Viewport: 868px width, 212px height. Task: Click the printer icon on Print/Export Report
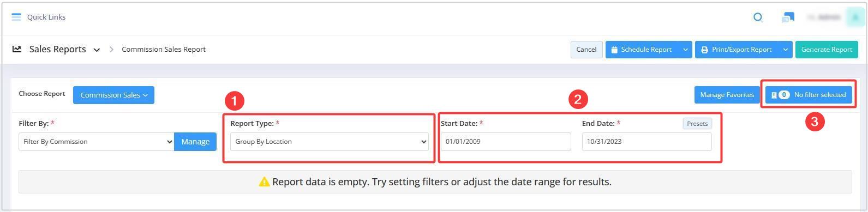pos(704,50)
